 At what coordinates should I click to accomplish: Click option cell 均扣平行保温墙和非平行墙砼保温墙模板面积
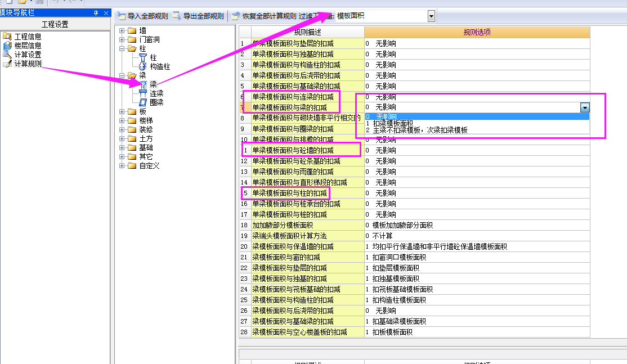coord(477,246)
